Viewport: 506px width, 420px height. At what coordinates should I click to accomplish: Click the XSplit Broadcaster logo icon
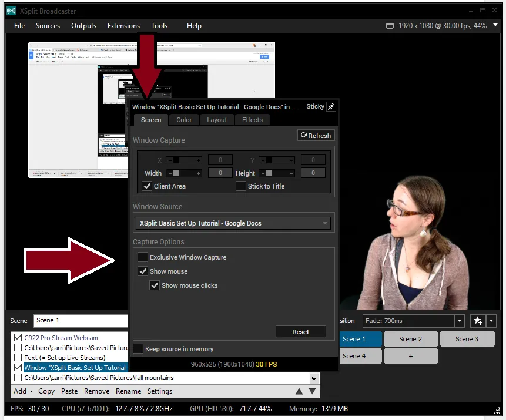(x=11, y=11)
